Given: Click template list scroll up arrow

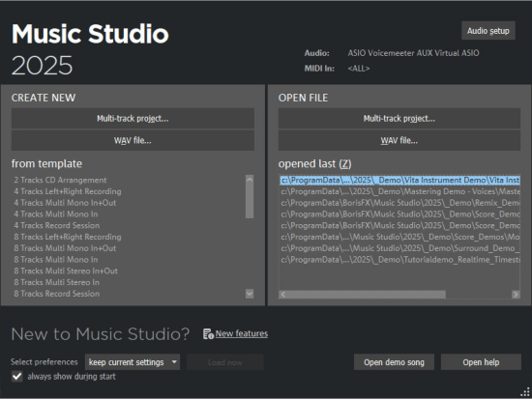Looking at the screenshot, I should click(250, 179).
